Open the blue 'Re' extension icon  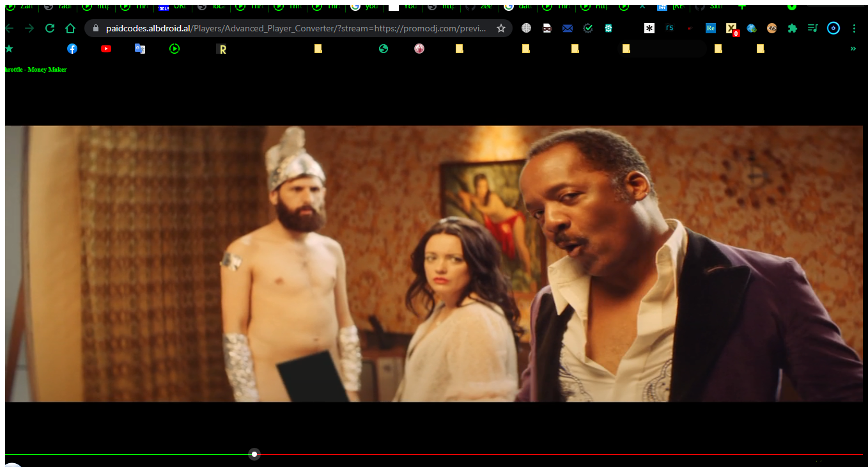(711, 28)
